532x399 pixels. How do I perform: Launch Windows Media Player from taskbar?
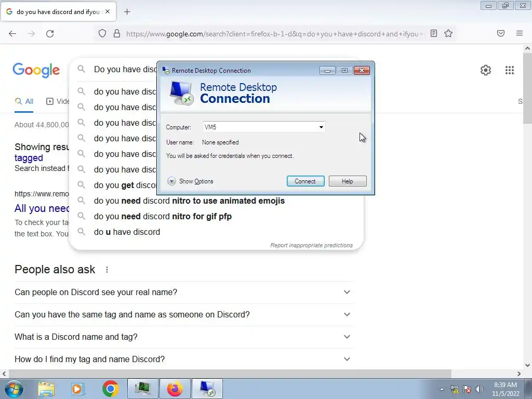77,389
